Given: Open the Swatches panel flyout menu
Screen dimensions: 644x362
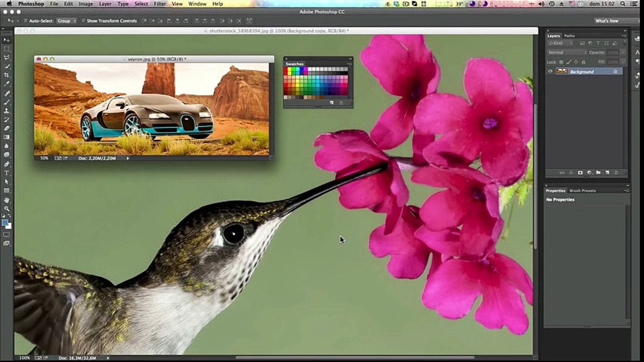Looking at the screenshot, I should coord(350,64).
